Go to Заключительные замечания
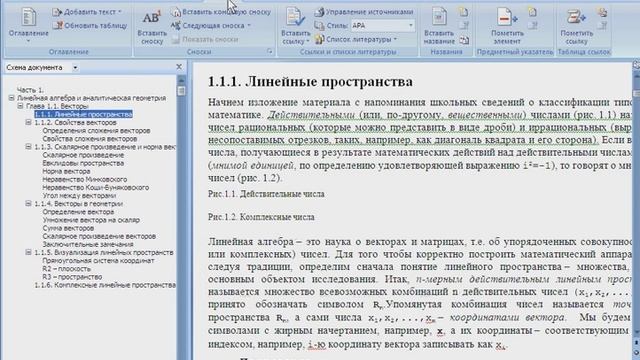This screenshot has height=360, width=640. point(88,244)
